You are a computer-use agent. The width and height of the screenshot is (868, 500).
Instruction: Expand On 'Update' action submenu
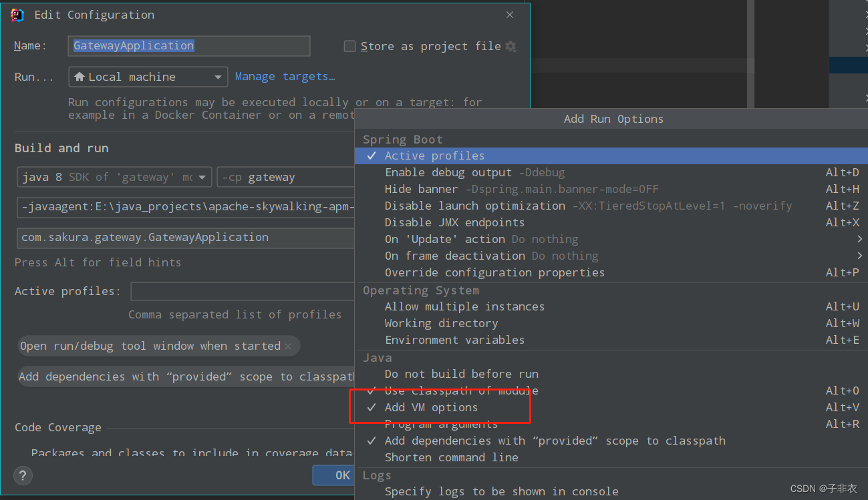[x=611, y=239]
